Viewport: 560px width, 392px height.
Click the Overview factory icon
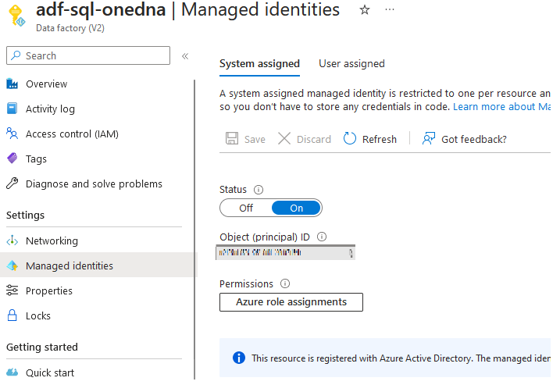click(x=12, y=84)
